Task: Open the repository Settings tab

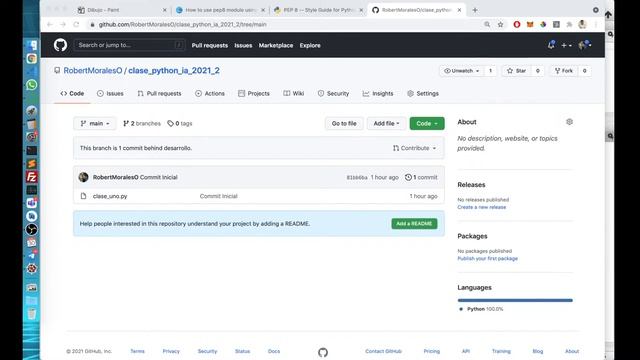Action: coord(423,93)
